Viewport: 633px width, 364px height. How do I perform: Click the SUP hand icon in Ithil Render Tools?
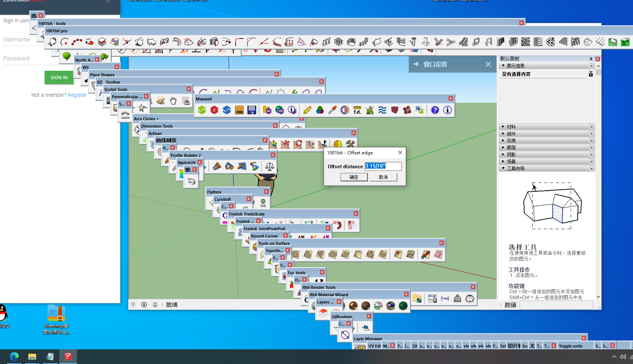(x=433, y=298)
